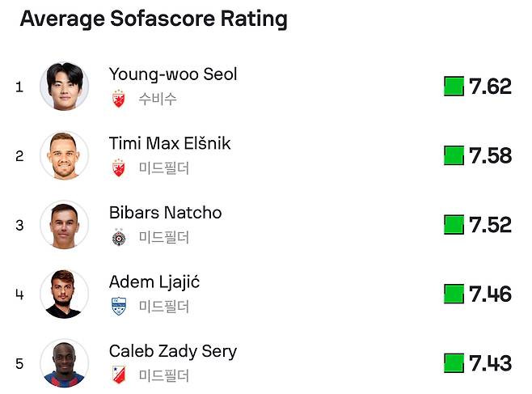The height and width of the screenshot is (394, 532).
Task: Select Caleb Zady Sery's avatar photo
Action: coord(64,362)
